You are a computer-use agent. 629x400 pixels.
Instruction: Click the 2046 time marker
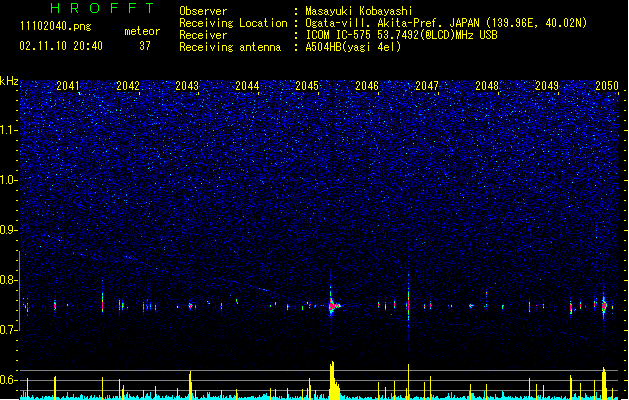click(367, 86)
